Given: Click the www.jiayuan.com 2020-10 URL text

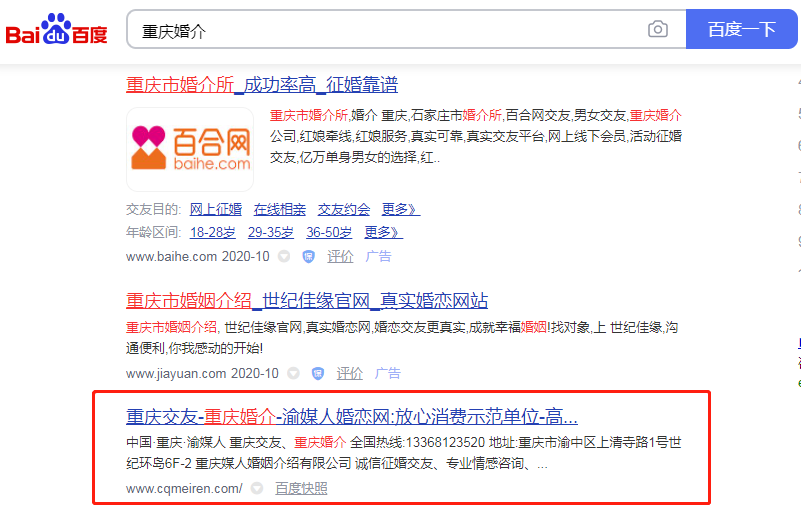Looking at the screenshot, I should tap(202, 374).
